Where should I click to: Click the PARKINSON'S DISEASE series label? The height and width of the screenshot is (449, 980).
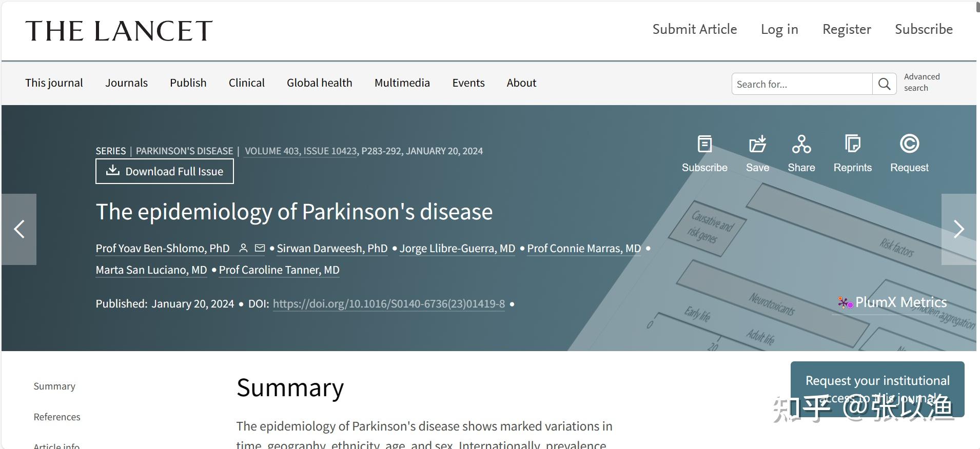(x=184, y=151)
